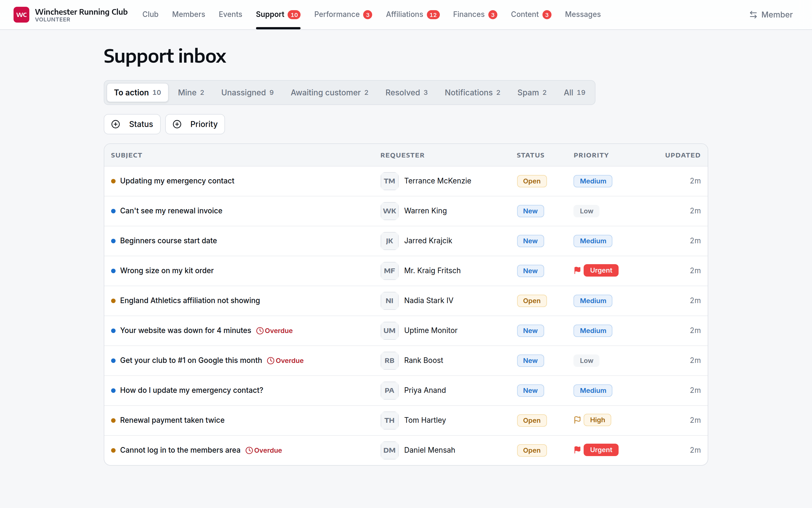Viewport: 812px width, 508px height.
Task: Open the Awaiting customer tab
Action: point(330,92)
